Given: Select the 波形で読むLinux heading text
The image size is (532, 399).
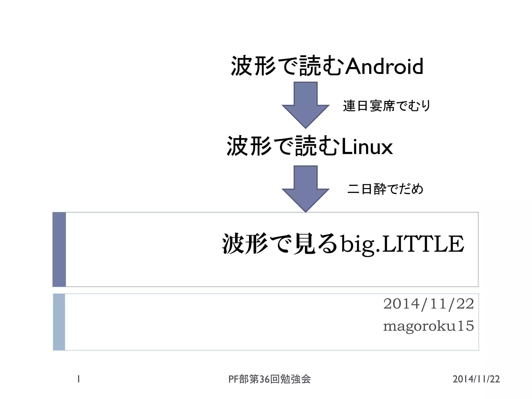Looking at the screenshot, I should [x=310, y=146].
